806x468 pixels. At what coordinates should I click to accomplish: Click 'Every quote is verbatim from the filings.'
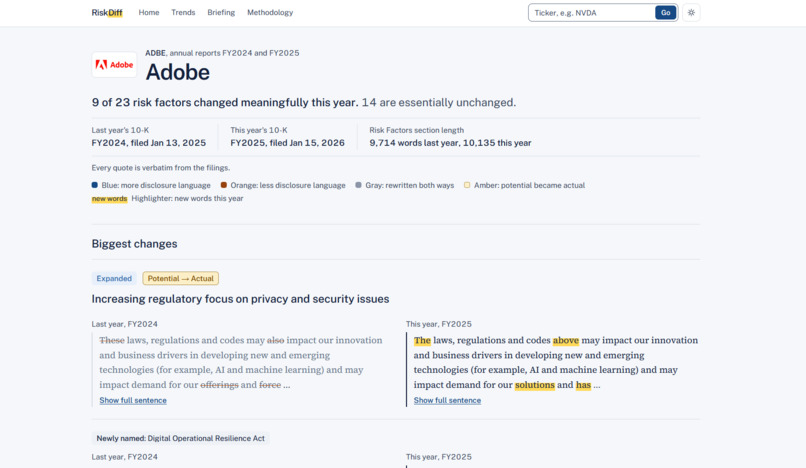[160, 168]
